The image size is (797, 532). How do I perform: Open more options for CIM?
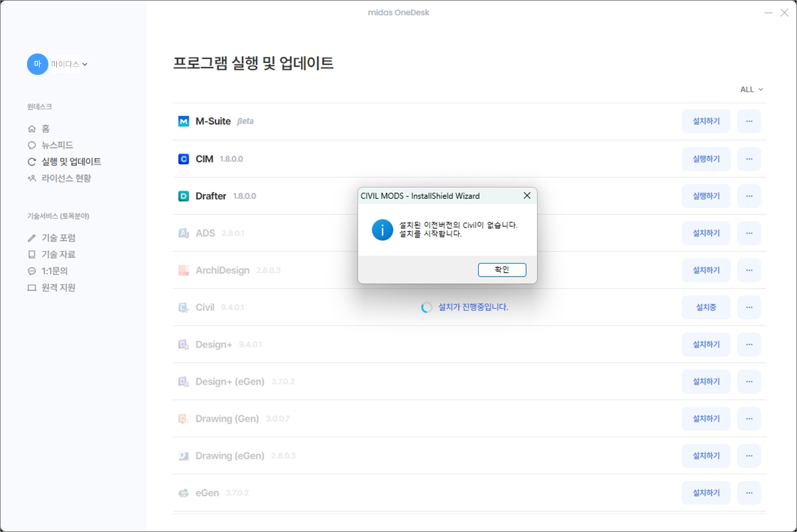[x=749, y=159]
